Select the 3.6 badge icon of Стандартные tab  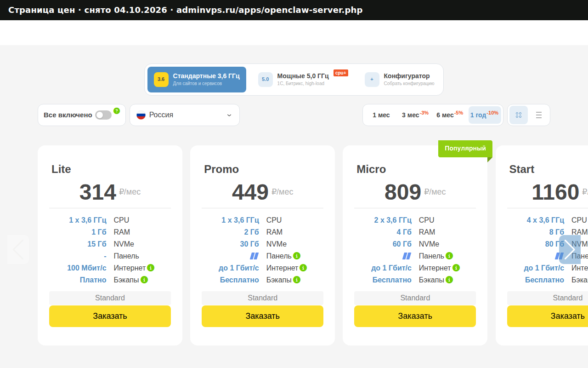pyautogui.click(x=161, y=79)
